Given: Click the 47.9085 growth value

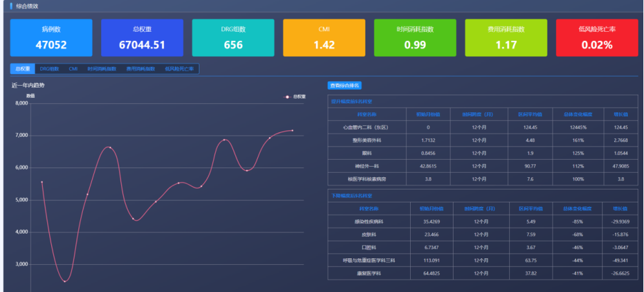Looking at the screenshot, I should [x=621, y=166].
